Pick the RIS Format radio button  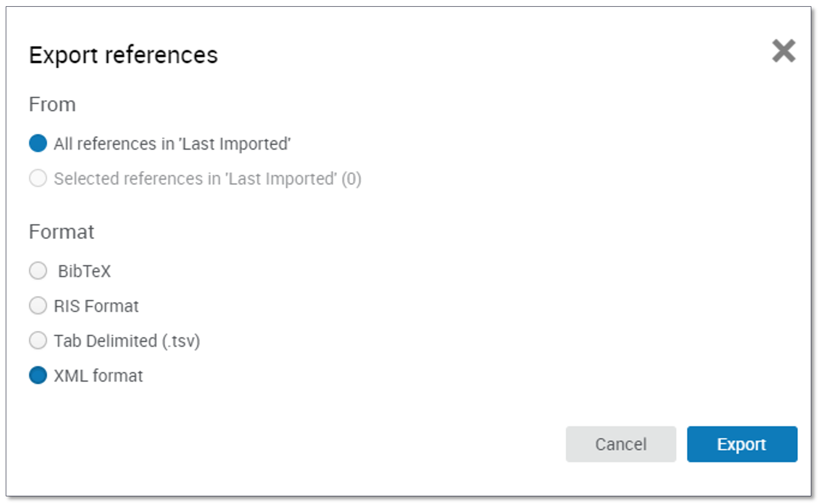click(38, 305)
